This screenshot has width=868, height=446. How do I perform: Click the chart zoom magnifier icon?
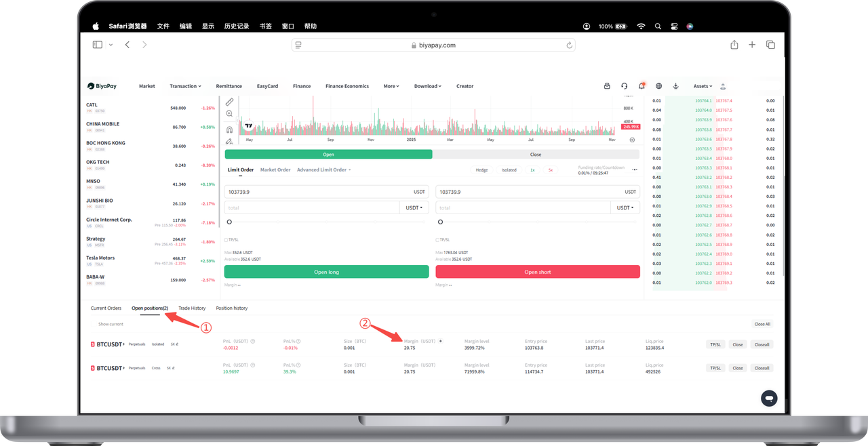pyautogui.click(x=229, y=114)
